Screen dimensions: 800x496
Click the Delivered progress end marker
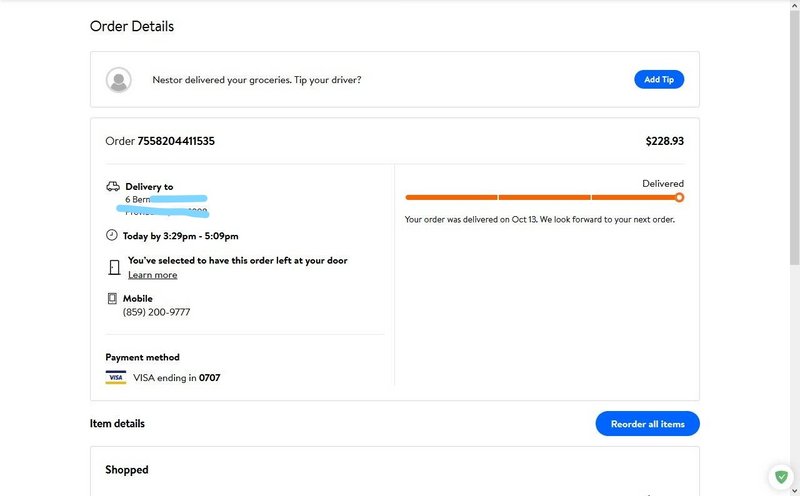point(680,197)
